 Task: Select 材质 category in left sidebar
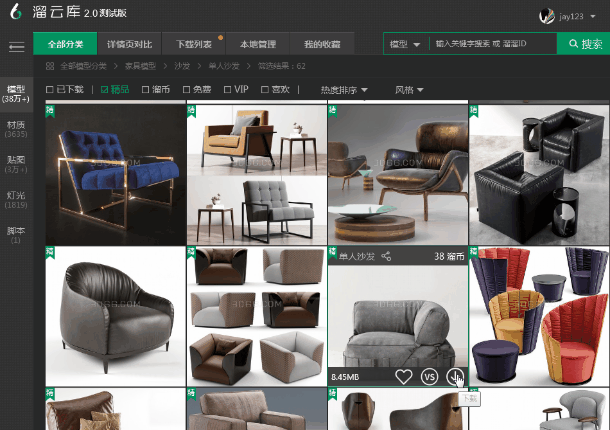(16, 129)
